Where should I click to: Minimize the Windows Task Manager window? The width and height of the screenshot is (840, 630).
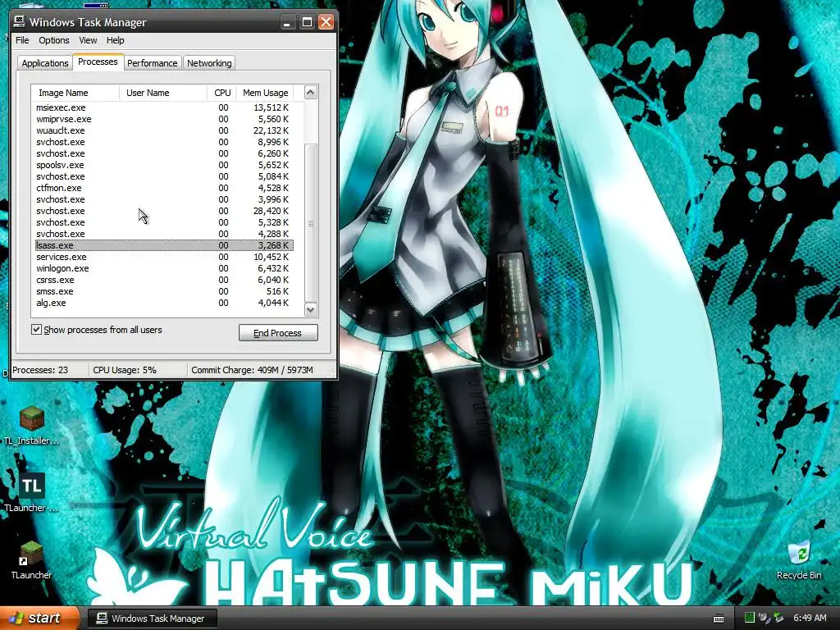point(288,22)
